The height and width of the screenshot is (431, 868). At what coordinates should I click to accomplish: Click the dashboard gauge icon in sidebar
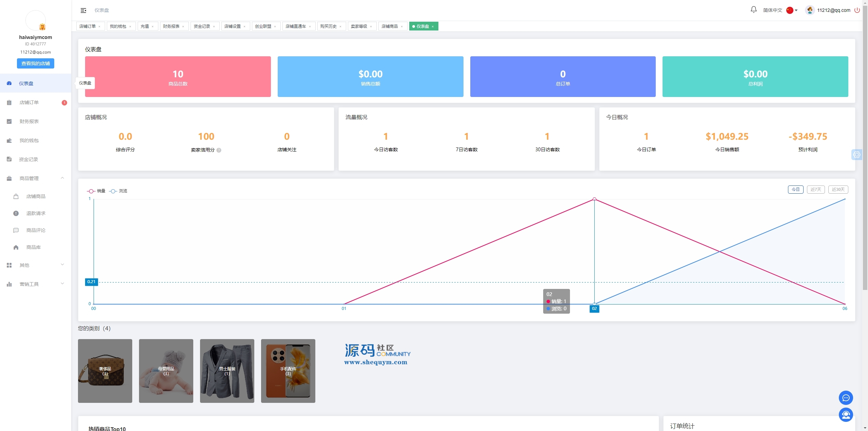click(9, 83)
